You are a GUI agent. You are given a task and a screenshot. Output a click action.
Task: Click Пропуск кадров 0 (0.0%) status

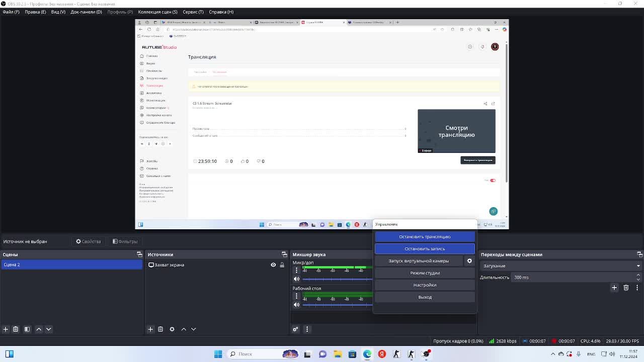click(x=458, y=341)
